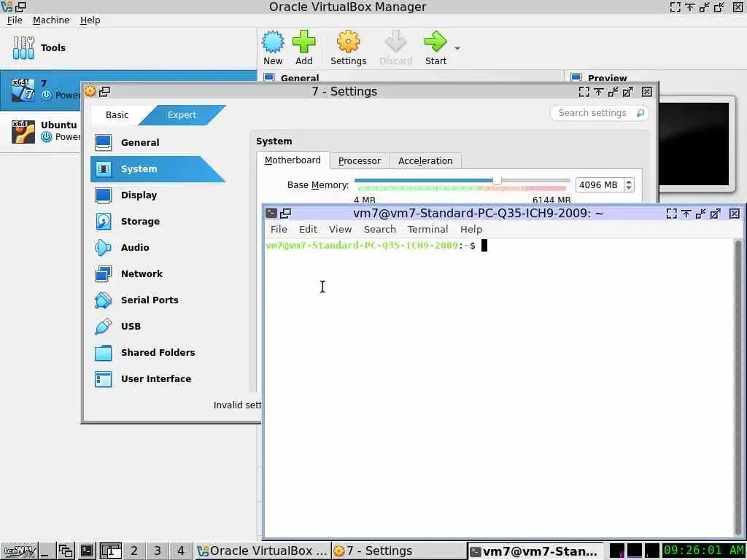Image resolution: width=747 pixels, height=560 pixels.
Task: Open the Display settings category
Action: [x=158, y=195]
